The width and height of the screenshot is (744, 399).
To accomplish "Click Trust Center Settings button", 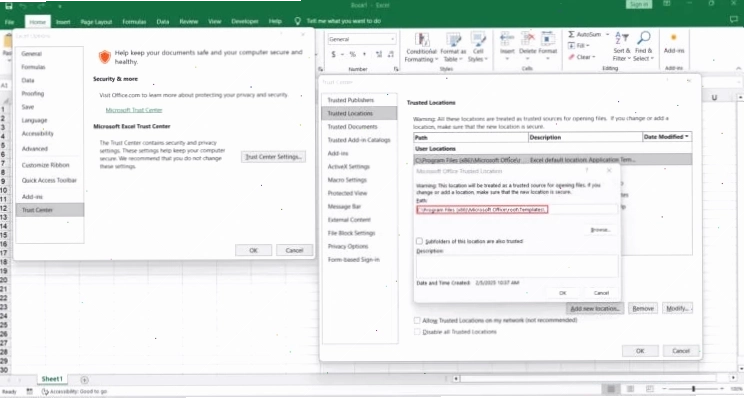I will (273, 157).
